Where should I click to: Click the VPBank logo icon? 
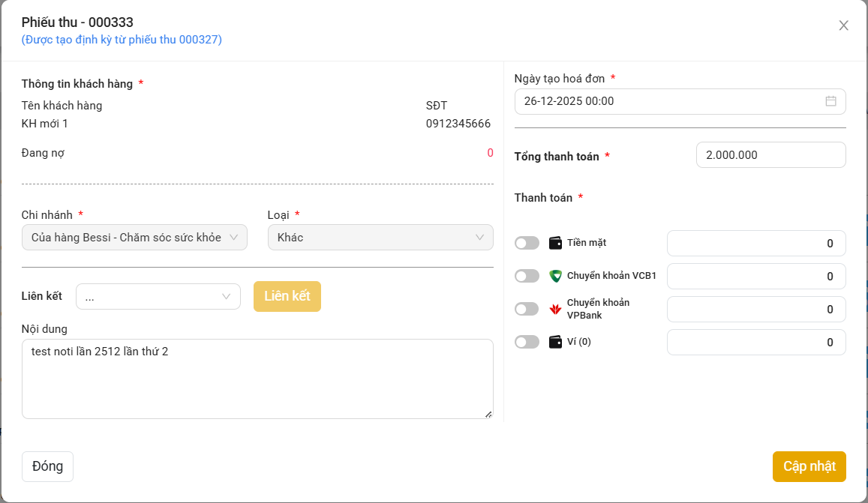556,309
